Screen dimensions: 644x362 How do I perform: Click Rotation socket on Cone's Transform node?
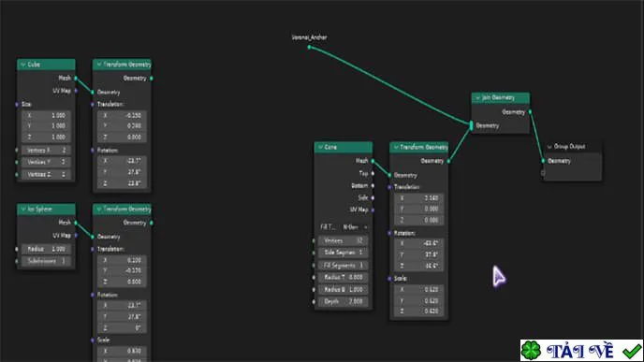pos(389,233)
